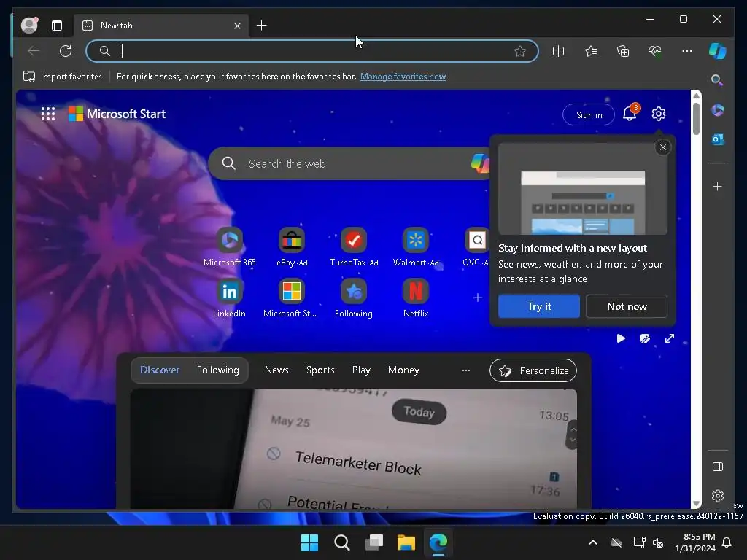Open LinkedIn quick link tile

(229, 298)
